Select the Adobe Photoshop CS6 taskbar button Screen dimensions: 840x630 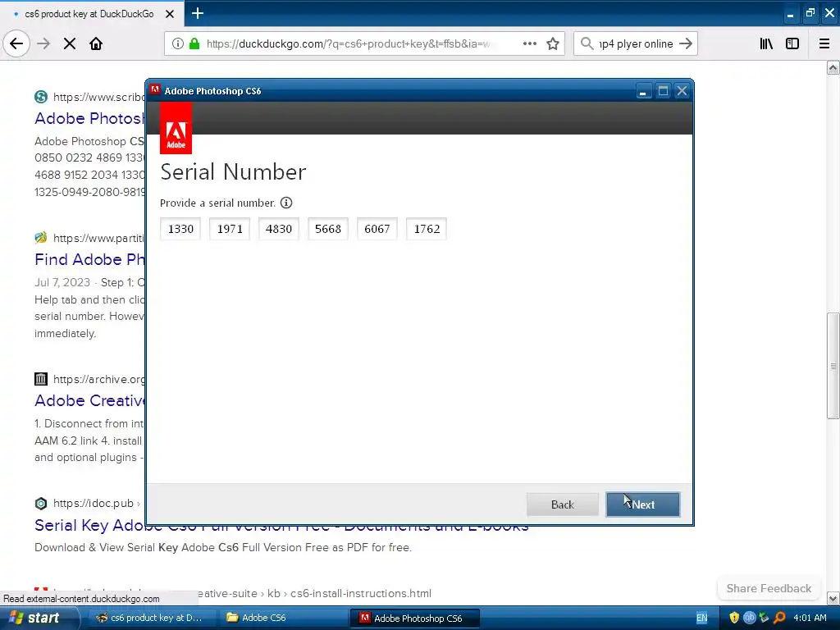click(x=414, y=618)
